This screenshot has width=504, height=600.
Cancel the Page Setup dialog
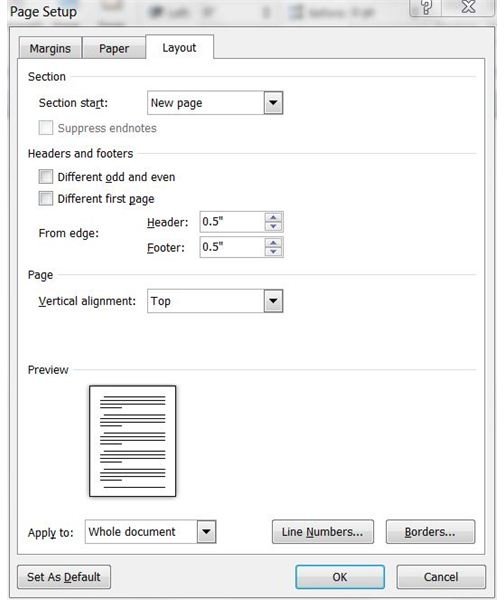click(441, 577)
